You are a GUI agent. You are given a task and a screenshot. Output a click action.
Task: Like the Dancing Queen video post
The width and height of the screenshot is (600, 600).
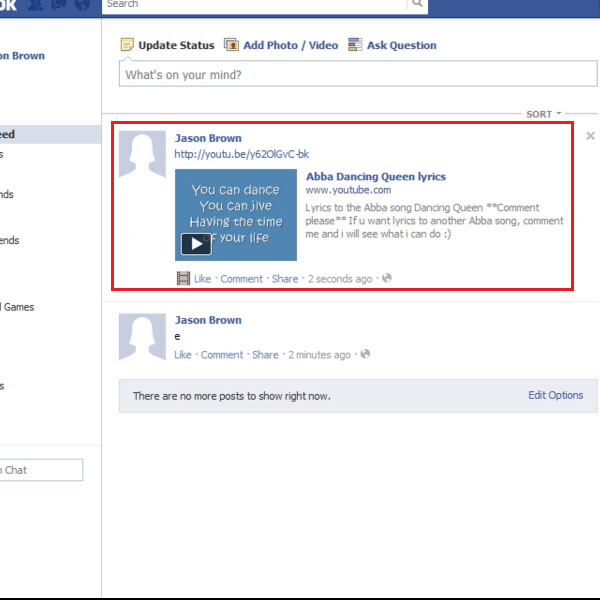click(202, 279)
